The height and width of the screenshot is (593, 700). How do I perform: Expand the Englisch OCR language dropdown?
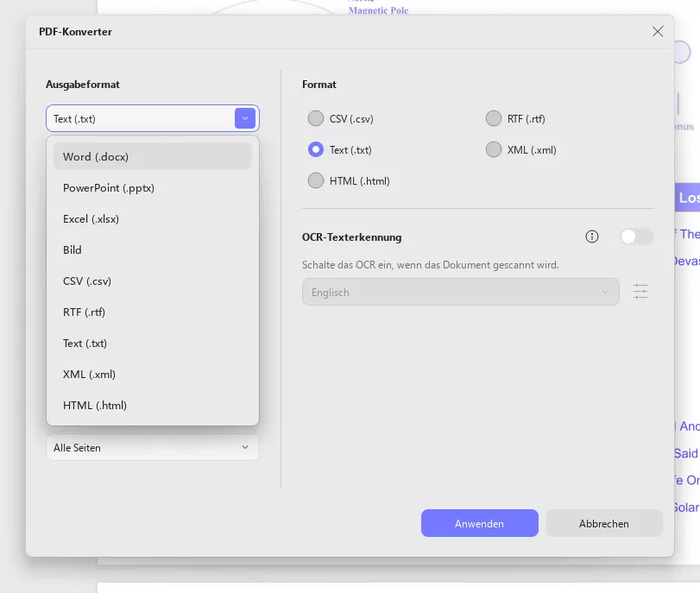click(460, 293)
